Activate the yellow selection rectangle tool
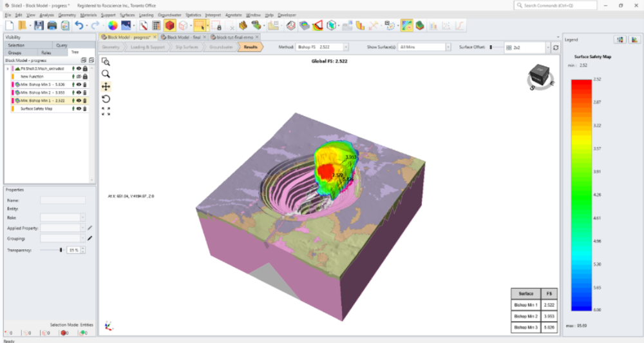The width and height of the screenshot is (644, 343). click(x=200, y=26)
